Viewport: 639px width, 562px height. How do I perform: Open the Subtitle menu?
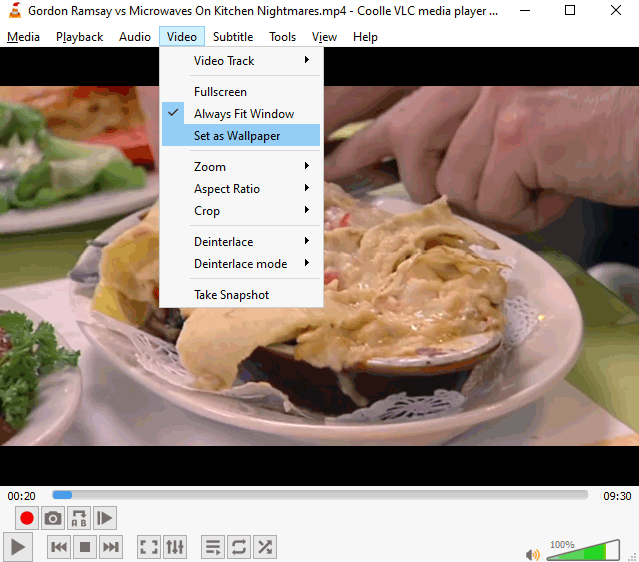tap(233, 37)
